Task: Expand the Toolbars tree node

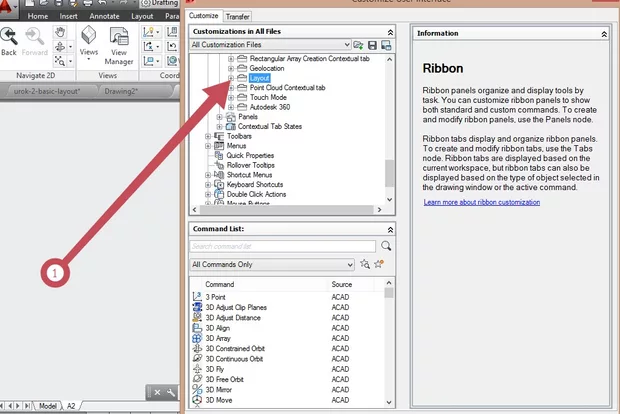Action: pyautogui.click(x=208, y=134)
